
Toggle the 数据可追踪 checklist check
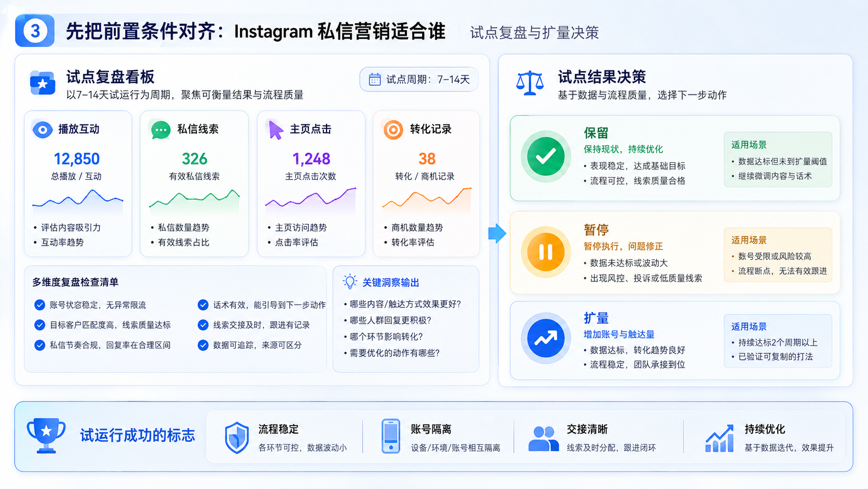click(x=203, y=345)
